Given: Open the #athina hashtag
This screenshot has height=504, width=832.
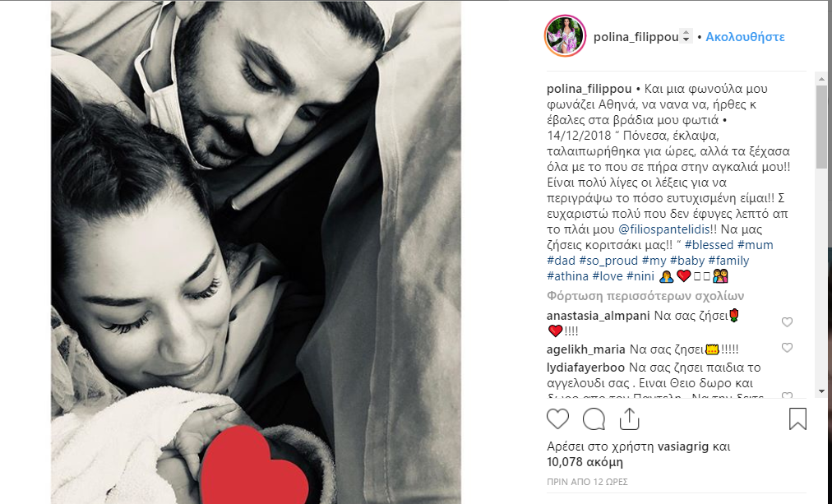Looking at the screenshot, I should pyautogui.click(x=568, y=276).
